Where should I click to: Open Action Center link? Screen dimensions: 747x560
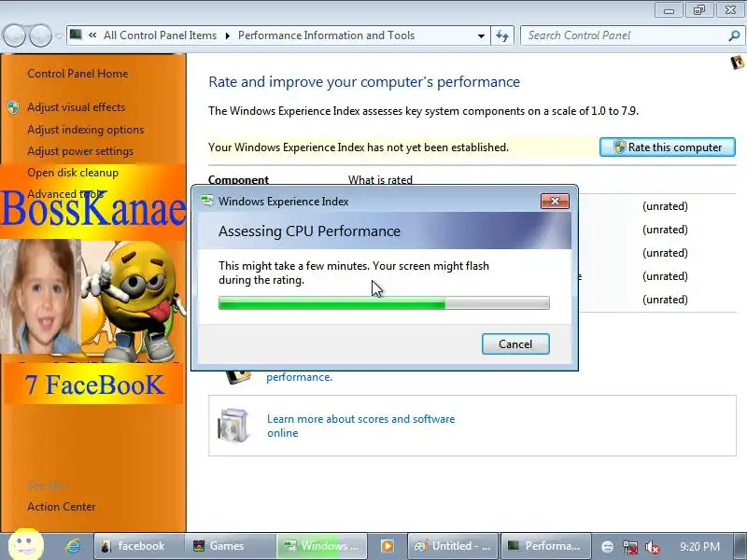(62, 507)
